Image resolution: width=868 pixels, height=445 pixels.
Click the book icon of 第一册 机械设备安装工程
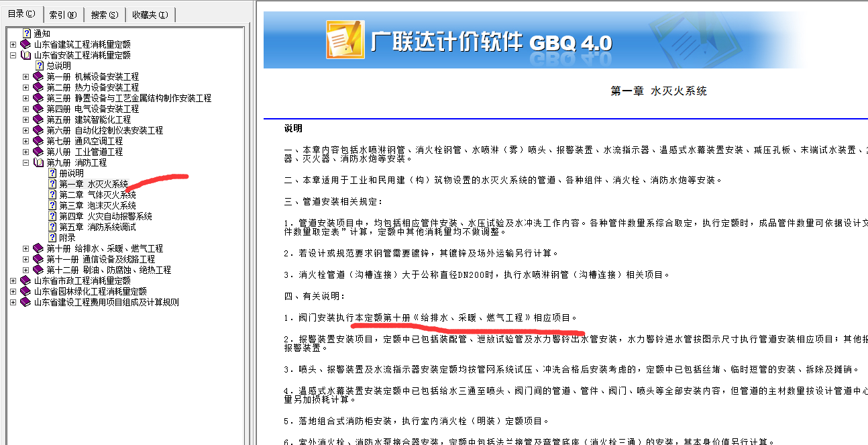38,77
